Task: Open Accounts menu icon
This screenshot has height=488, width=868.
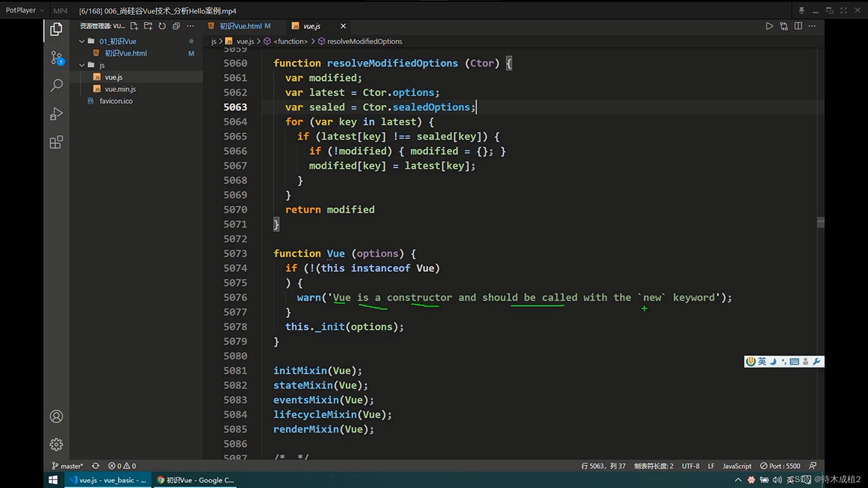Action: (56, 416)
